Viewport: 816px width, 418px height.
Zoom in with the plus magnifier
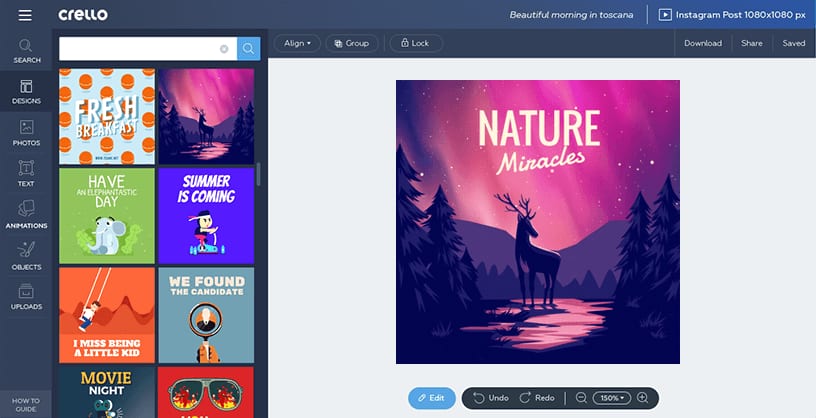(643, 398)
